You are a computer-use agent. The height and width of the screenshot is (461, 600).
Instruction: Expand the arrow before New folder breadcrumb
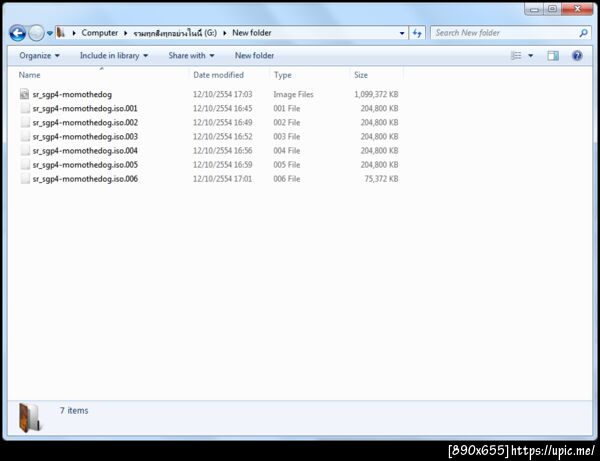click(x=225, y=33)
